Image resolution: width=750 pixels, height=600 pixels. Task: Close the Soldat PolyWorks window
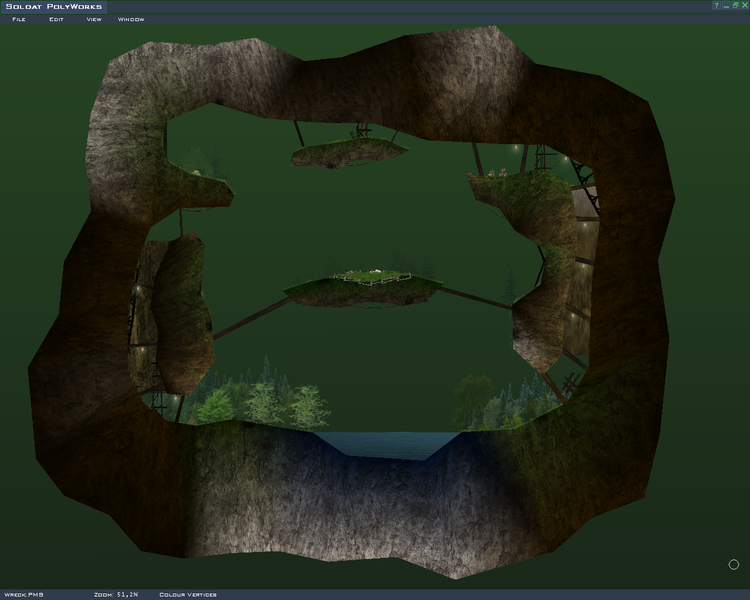tap(743, 5)
